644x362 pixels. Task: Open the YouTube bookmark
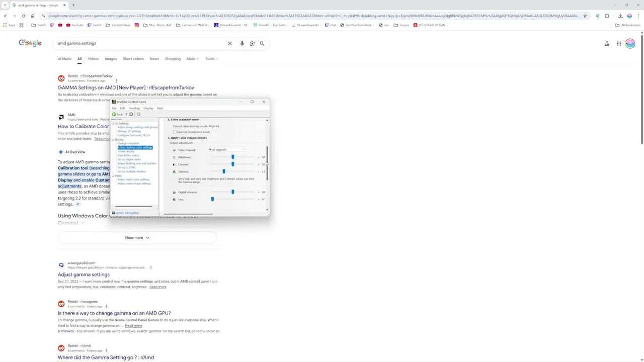pos(74,25)
